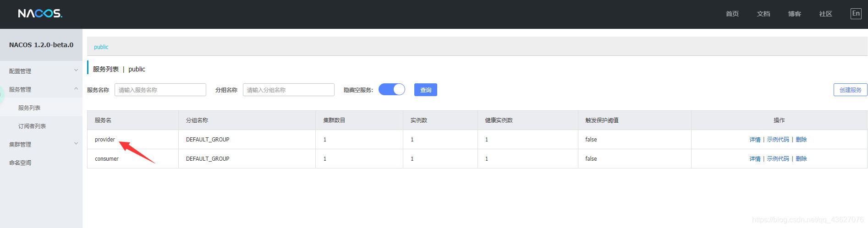Open 社区 in the top navigation
The image size is (868, 228).
pyautogui.click(x=826, y=14)
